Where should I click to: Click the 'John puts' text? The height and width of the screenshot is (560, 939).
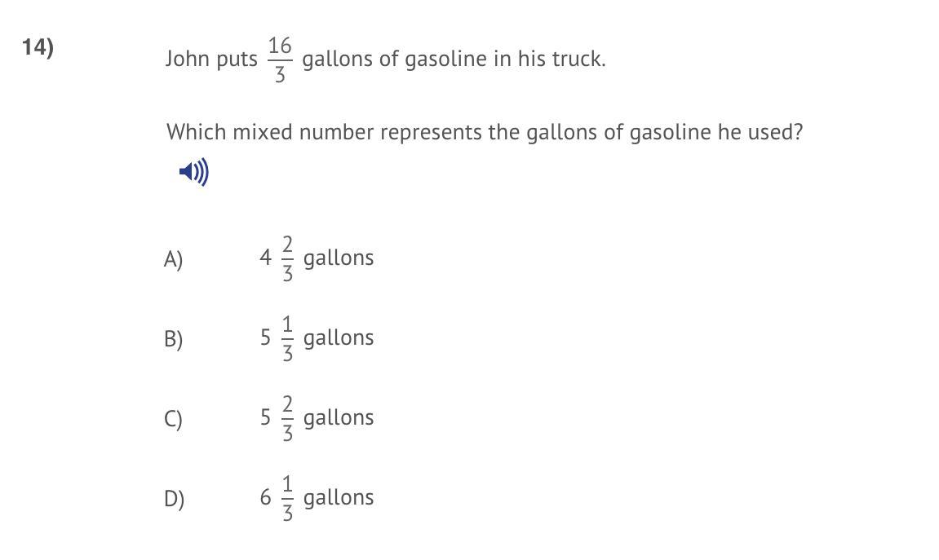pyautogui.click(x=211, y=59)
